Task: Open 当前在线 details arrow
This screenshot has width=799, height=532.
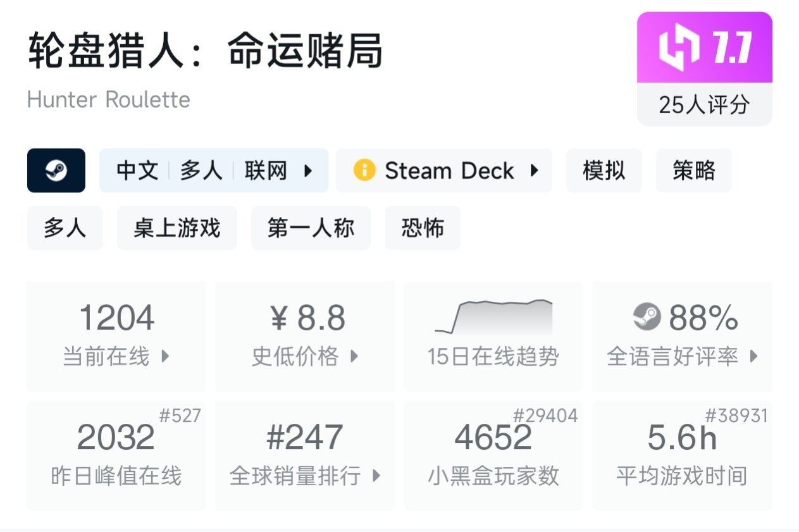Action: click(165, 356)
